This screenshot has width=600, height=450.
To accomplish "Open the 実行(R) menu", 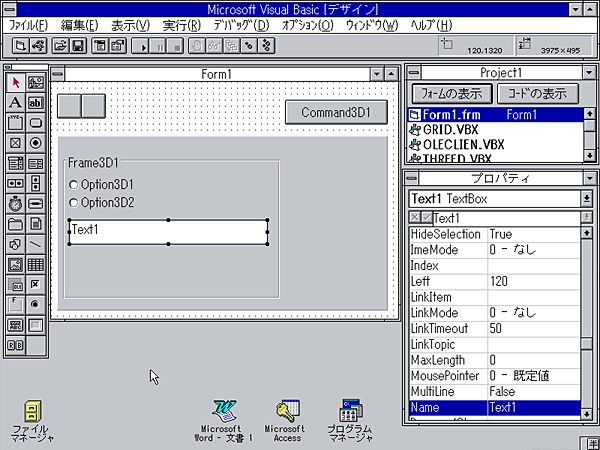I will pyautogui.click(x=182, y=26).
